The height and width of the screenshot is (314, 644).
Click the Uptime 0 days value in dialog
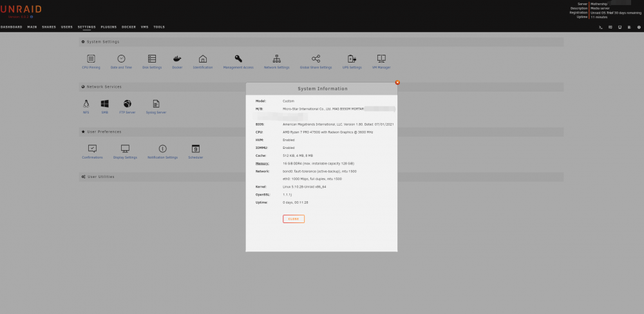point(296,202)
